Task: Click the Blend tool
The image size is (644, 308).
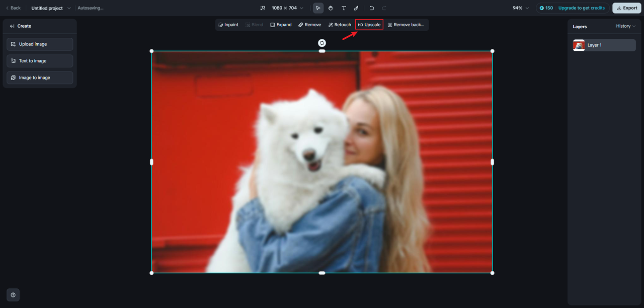Action: 254,25
